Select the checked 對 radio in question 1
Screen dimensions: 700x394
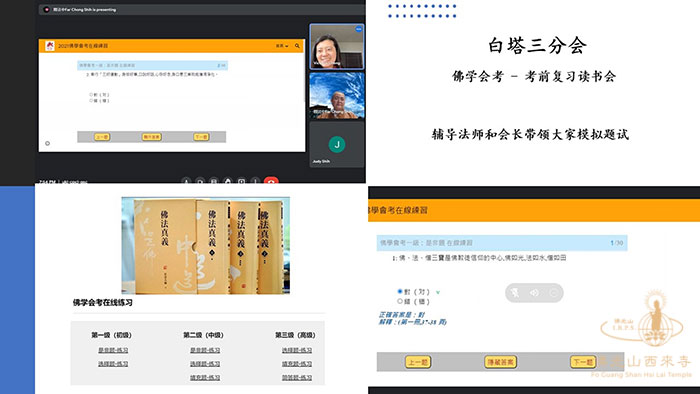pyautogui.click(x=400, y=291)
